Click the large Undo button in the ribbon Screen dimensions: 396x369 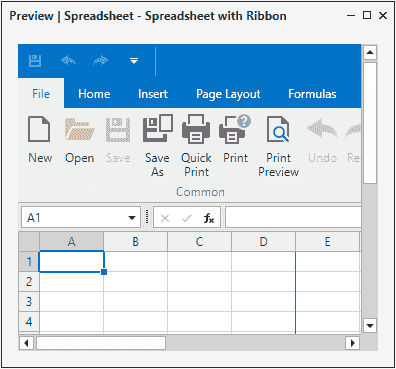pyautogui.click(x=322, y=140)
